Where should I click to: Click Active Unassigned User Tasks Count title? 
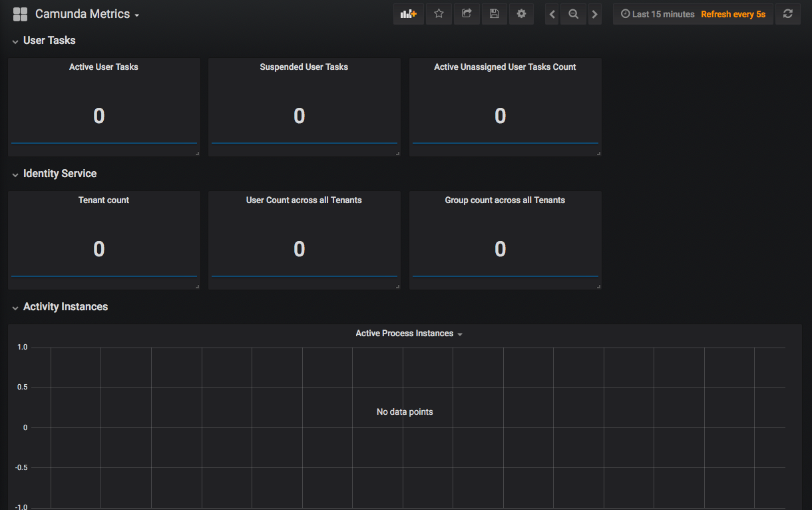(x=505, y=67)
